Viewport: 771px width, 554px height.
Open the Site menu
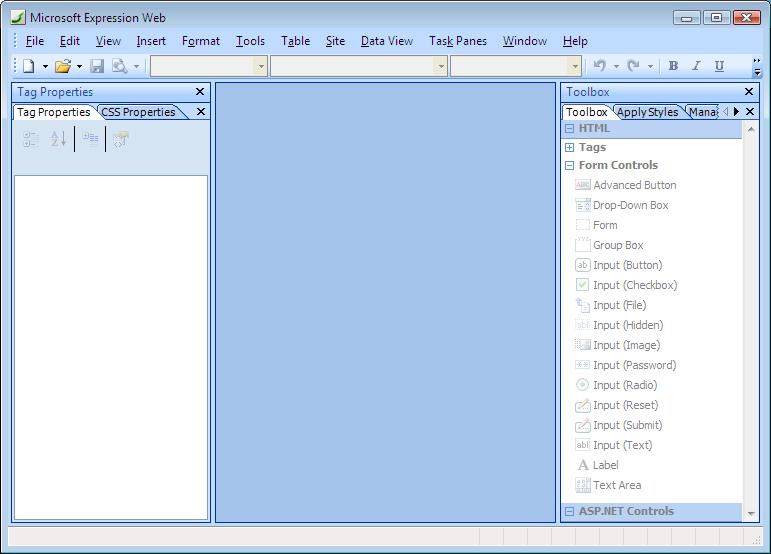coord(335,41)
